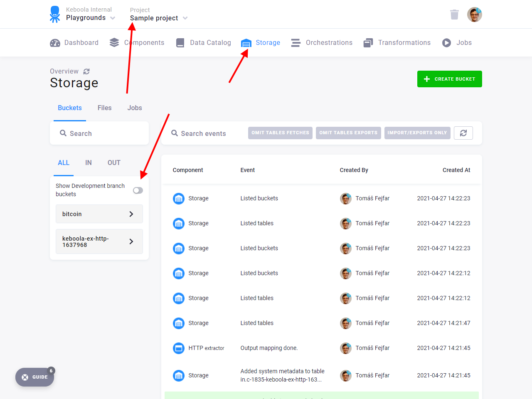The width and height of the screenshot is (532, 399).
Task: Click the 'Output mapping done.' event
Action: click(x=269, y=348)
